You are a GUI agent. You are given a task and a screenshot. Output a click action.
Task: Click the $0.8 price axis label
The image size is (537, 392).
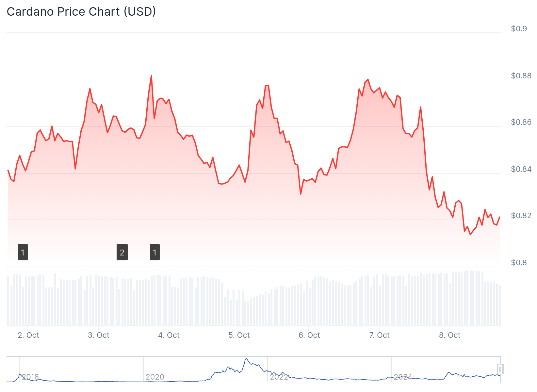(519, 263)
